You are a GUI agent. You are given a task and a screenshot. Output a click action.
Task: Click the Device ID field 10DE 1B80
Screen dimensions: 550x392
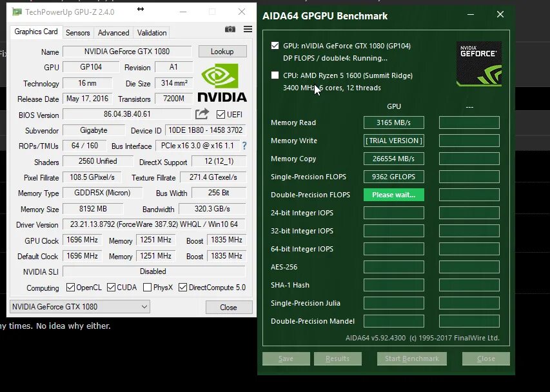(x=205, y=130)
